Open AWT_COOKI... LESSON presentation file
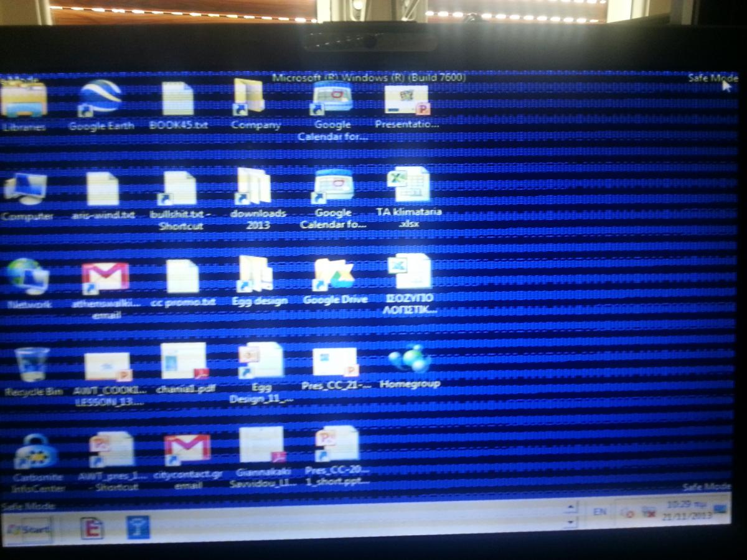The height and width of the screenshot is (560, 747). 108,378
